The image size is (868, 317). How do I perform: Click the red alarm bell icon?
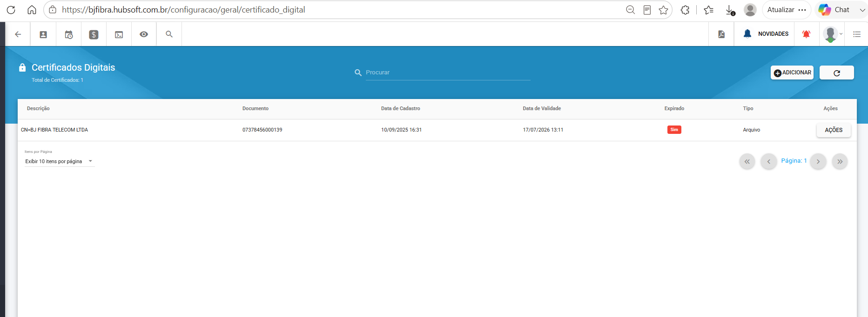[807, 34]
